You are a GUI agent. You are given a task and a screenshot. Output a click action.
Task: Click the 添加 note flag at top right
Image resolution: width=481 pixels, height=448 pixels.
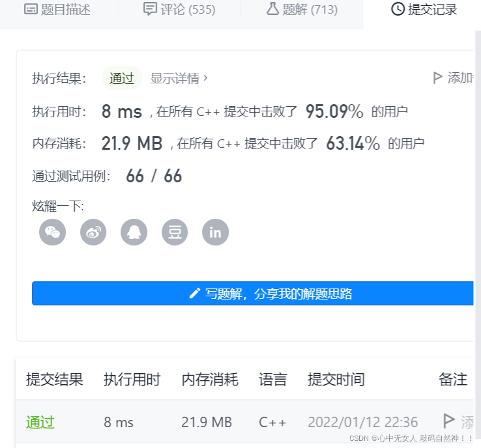453,78
